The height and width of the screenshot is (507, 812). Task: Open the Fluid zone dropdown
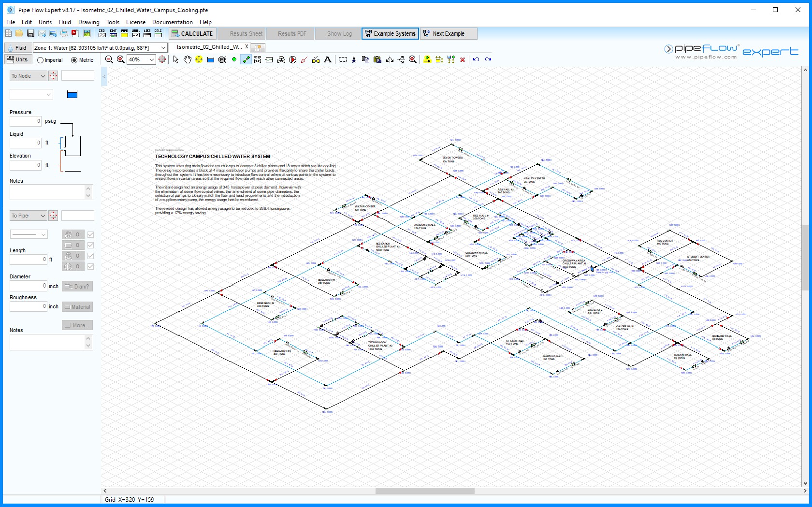tap(163, 48)
